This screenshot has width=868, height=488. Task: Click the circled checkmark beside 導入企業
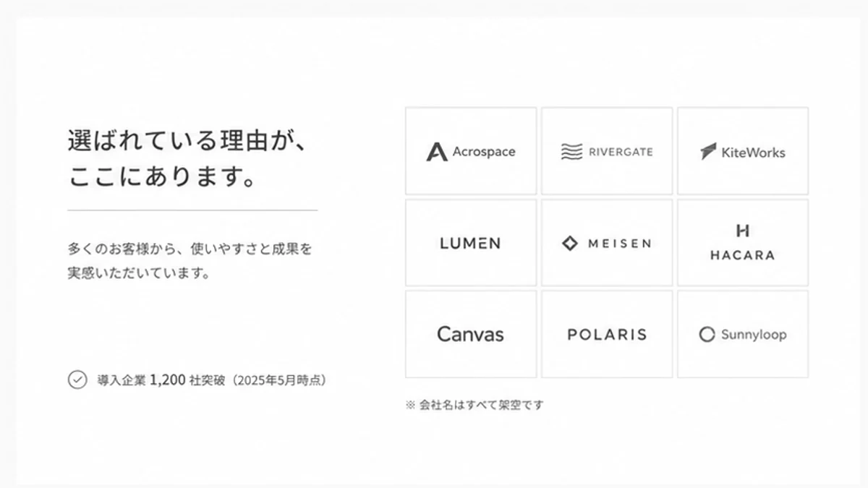point(77,380)
